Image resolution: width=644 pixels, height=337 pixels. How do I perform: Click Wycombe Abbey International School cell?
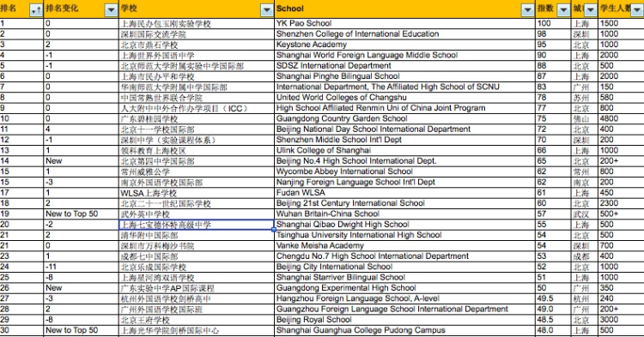[405, 172]
